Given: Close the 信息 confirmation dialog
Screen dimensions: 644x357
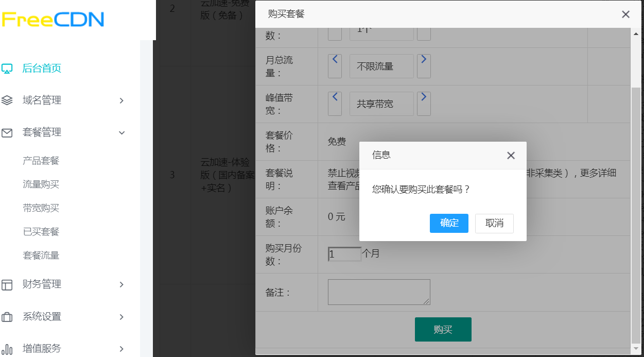Looking at the screenshot, I should point(511,156).
